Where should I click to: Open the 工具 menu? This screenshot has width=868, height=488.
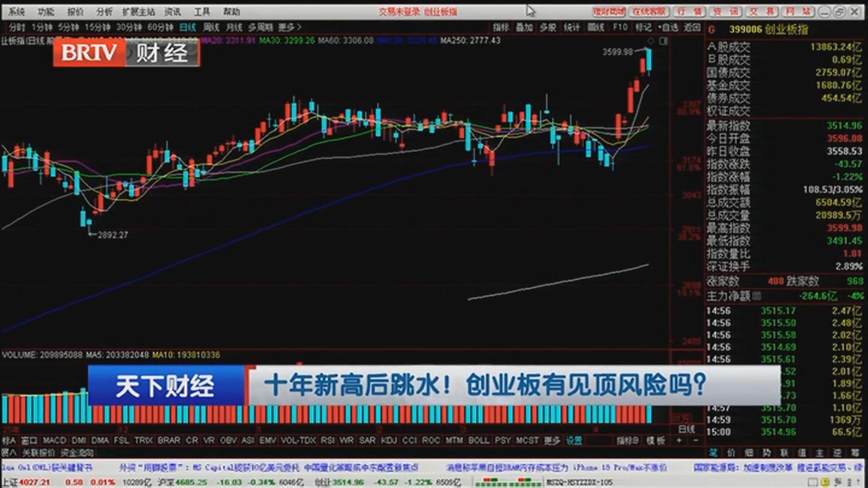click(x=202, y=11)
